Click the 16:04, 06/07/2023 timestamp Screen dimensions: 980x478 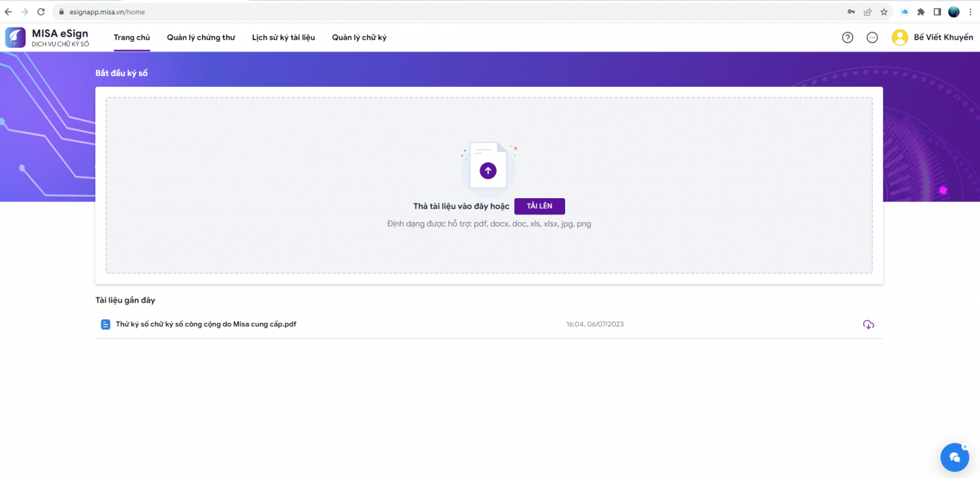tap(595, 324)
